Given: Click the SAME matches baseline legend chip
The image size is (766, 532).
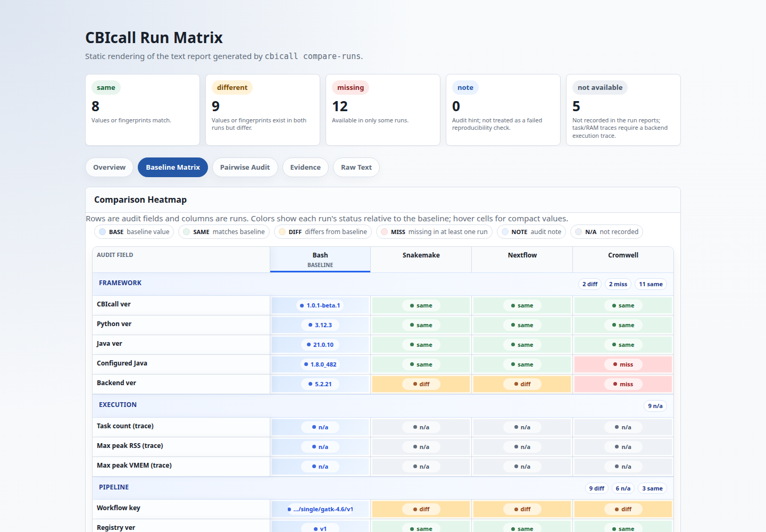Looking at the screenshot, I should [x=224, y=232].
